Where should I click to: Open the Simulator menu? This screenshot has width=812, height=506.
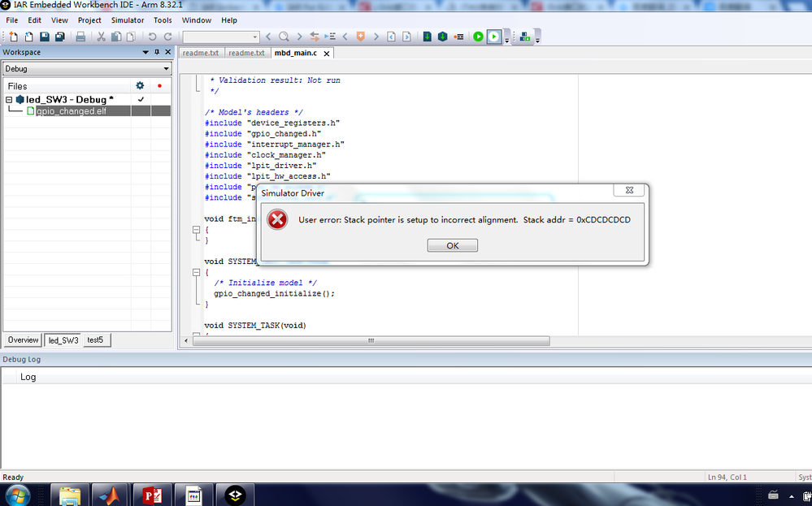point(128,20)
